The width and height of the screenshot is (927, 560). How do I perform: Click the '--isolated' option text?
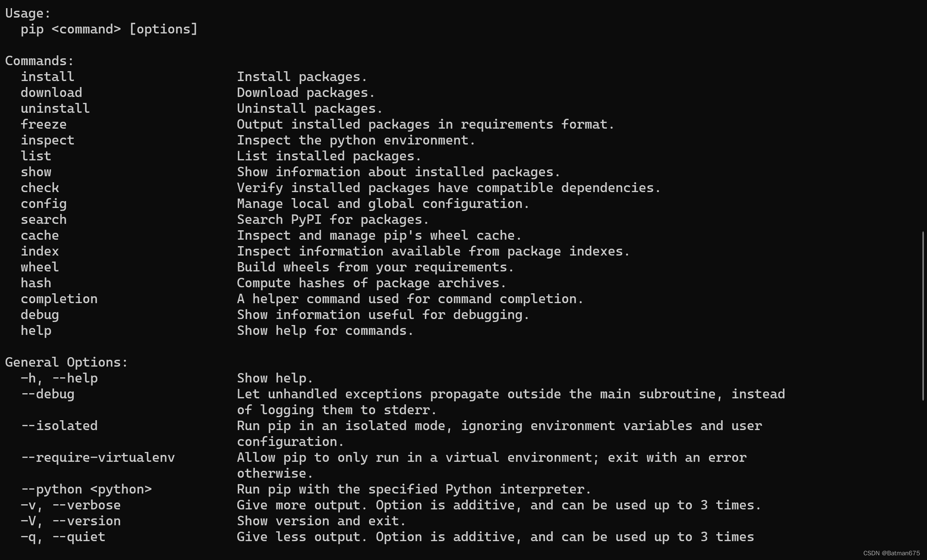59,426
